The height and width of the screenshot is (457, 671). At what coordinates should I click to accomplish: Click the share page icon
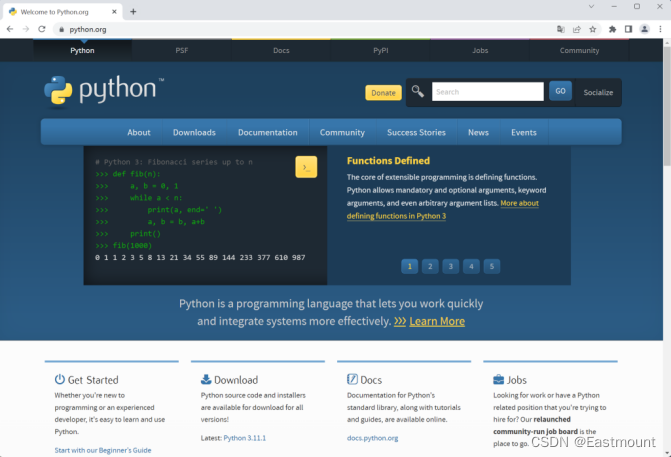(x=576, y=29)
